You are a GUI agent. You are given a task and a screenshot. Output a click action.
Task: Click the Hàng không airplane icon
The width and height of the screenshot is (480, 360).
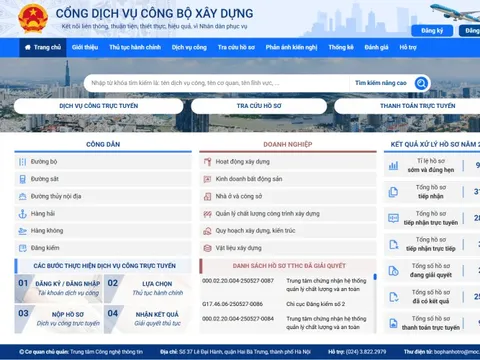(x=22, y=231)
